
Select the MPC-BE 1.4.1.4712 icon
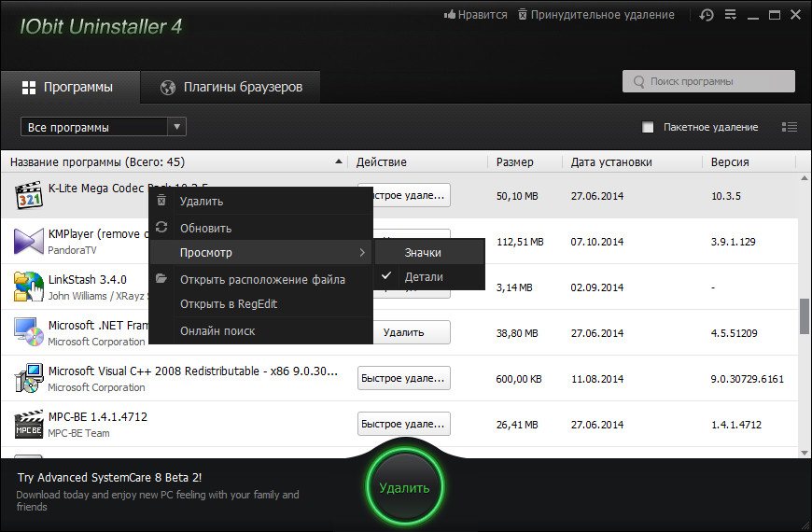[x=29, y=425]
